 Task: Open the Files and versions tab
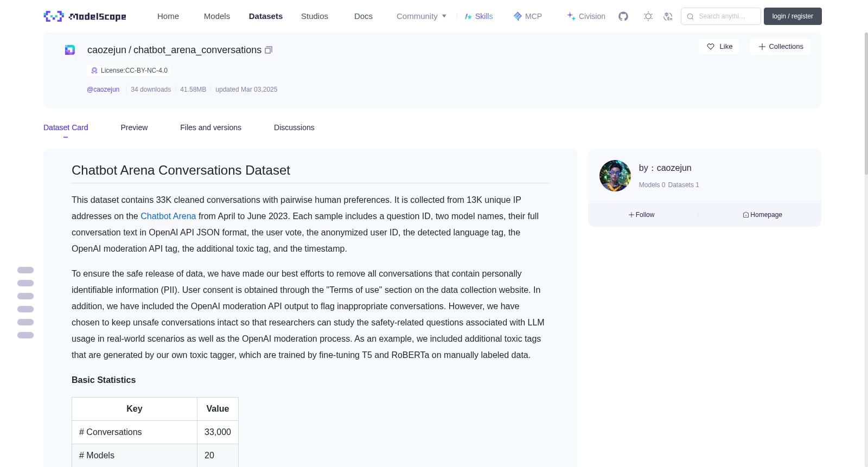pos(210,127)
